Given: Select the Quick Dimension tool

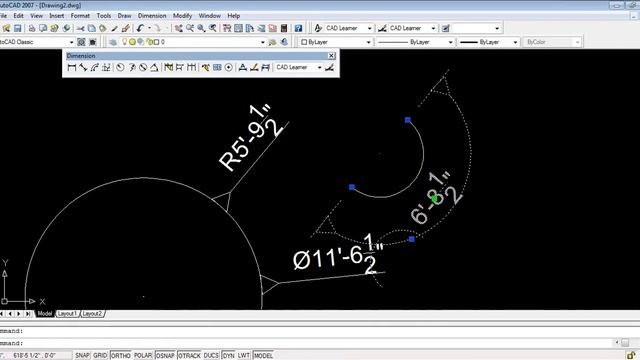Looking at the screenshot, I should point(169,67).
